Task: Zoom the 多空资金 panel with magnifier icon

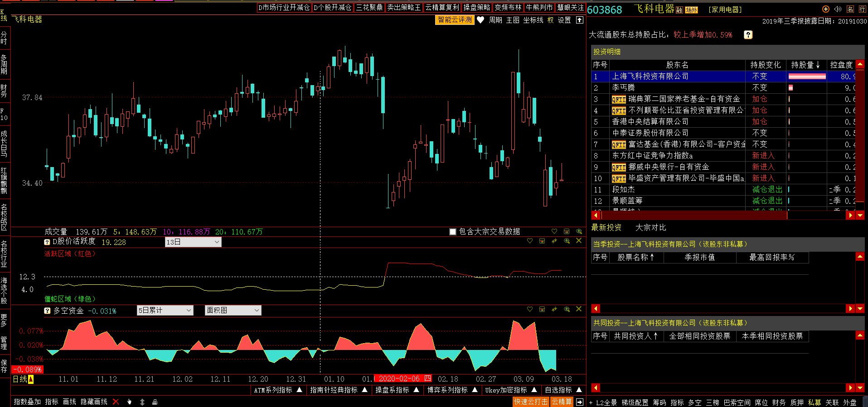Action: click(567, 309)
